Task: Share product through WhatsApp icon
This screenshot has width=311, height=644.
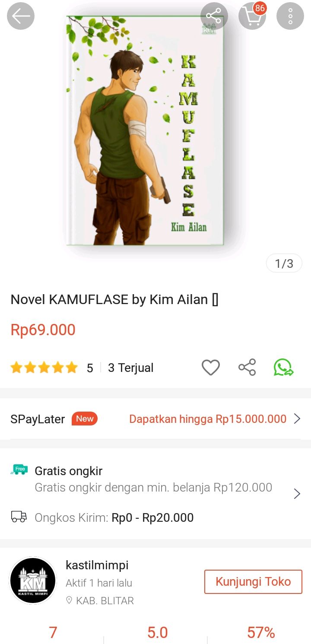Action: click(x=284, y=368)
